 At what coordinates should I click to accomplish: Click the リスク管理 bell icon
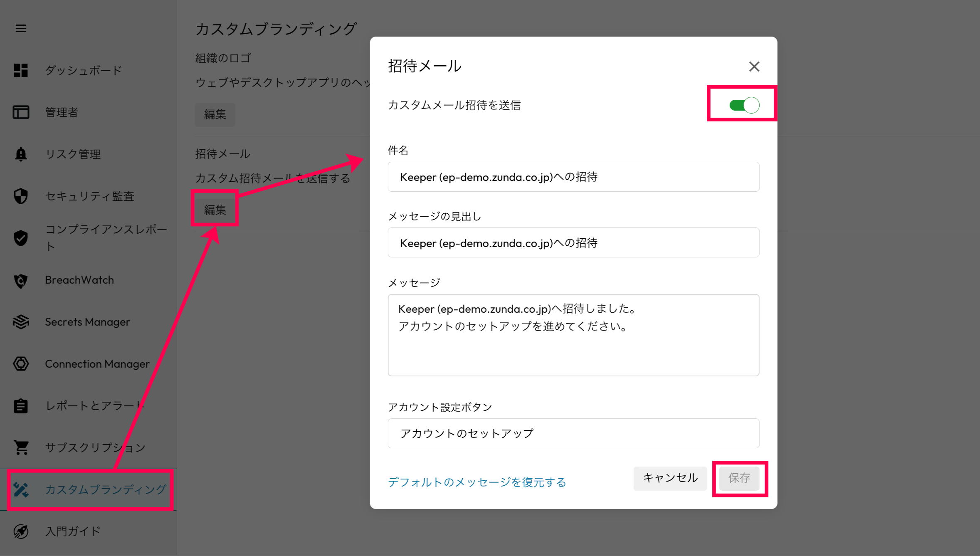[21, 154]
